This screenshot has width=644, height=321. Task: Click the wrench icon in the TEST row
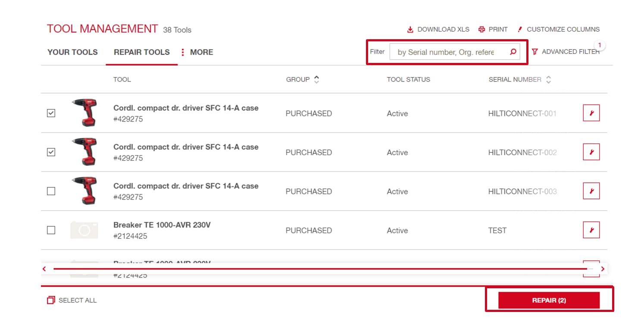[x=591, y=230]
